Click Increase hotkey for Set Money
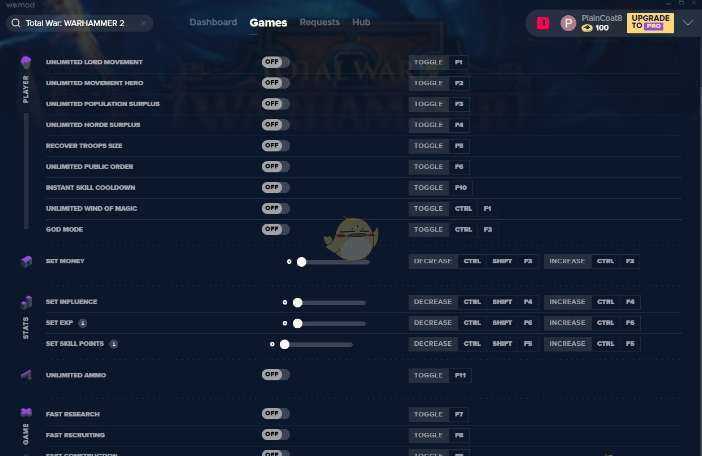This screenshot has width=702, height=456. click(567, 261)
